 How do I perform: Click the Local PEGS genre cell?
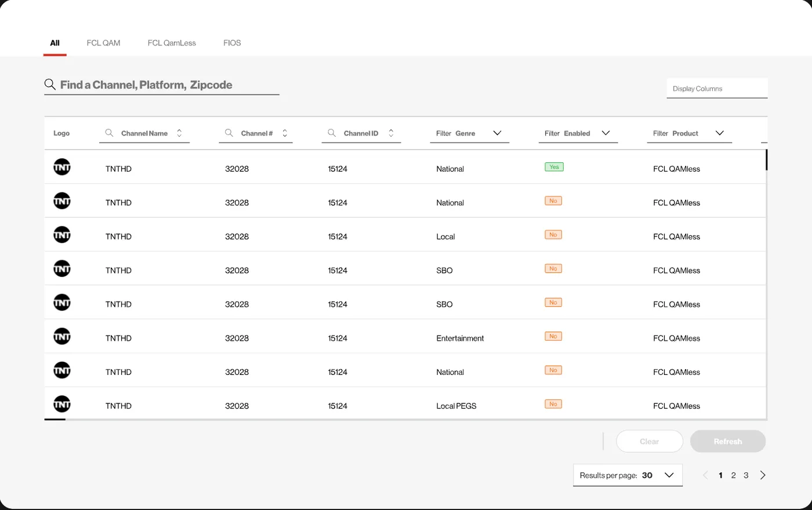tap(456, 406)
